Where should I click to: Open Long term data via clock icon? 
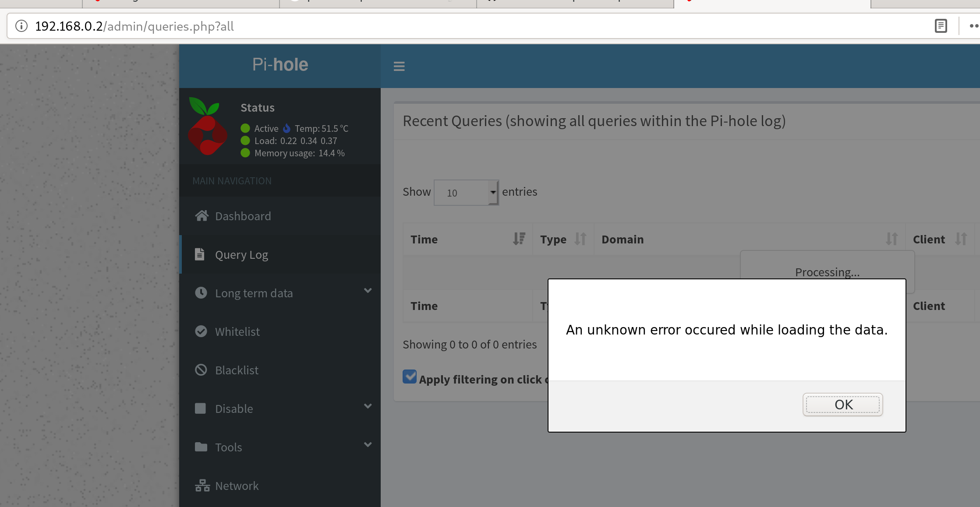pos(201,292)
